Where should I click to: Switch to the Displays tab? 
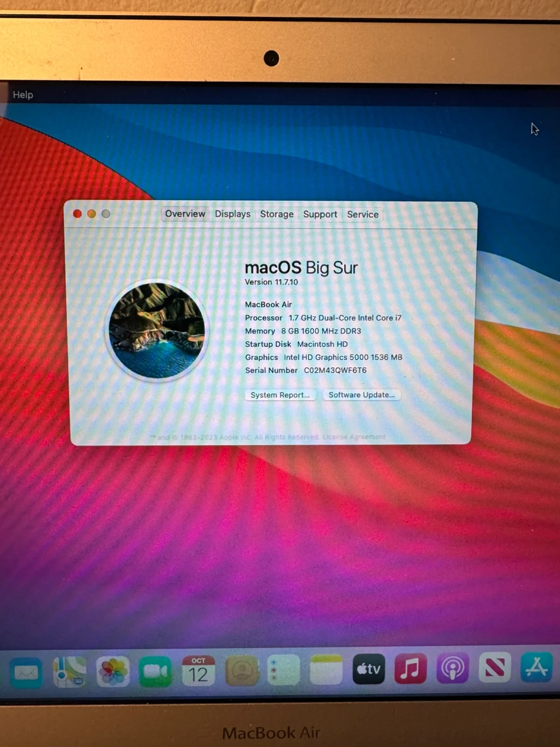pyautogui.click(x=232, y=214)
